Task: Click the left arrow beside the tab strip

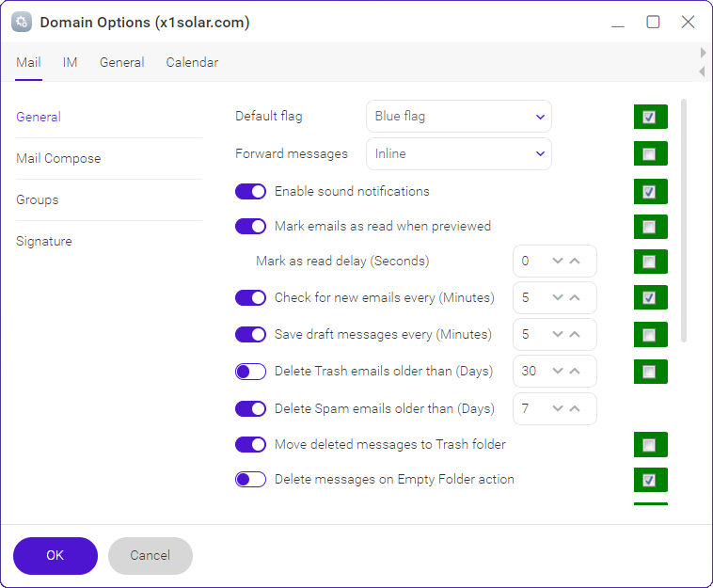Action: pyautogui.click(x=702, y=72)
